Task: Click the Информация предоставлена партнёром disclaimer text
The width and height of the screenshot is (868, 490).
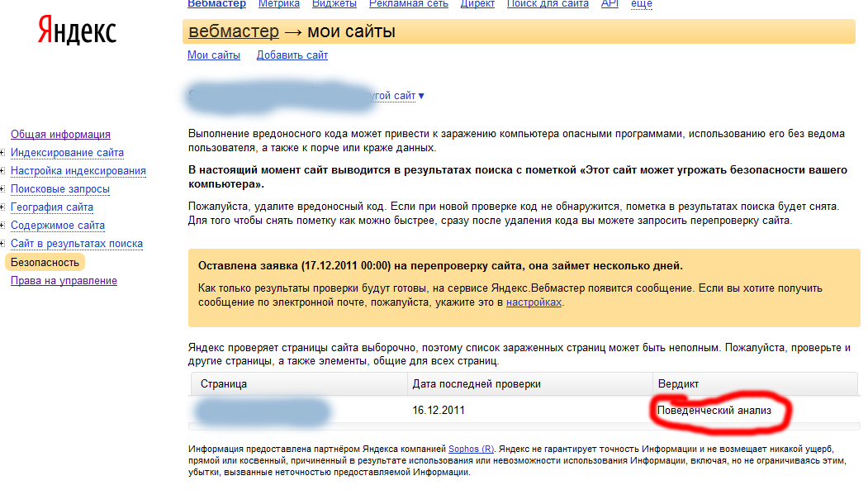Action: pos(517,460)
